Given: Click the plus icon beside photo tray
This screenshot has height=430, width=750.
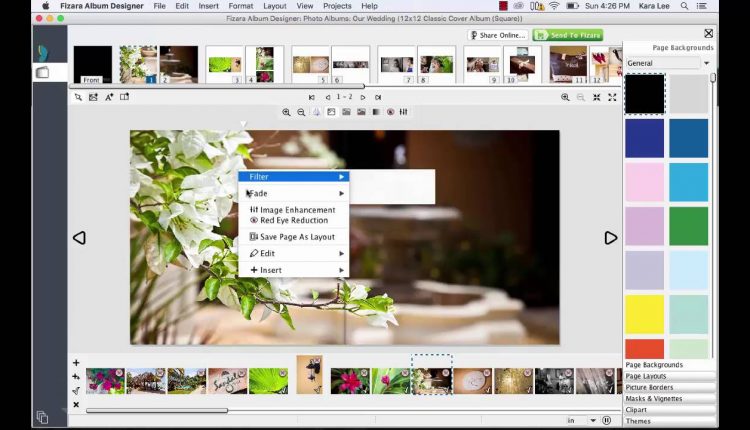Looking at the screenshot, I should [x=76, y=363].
